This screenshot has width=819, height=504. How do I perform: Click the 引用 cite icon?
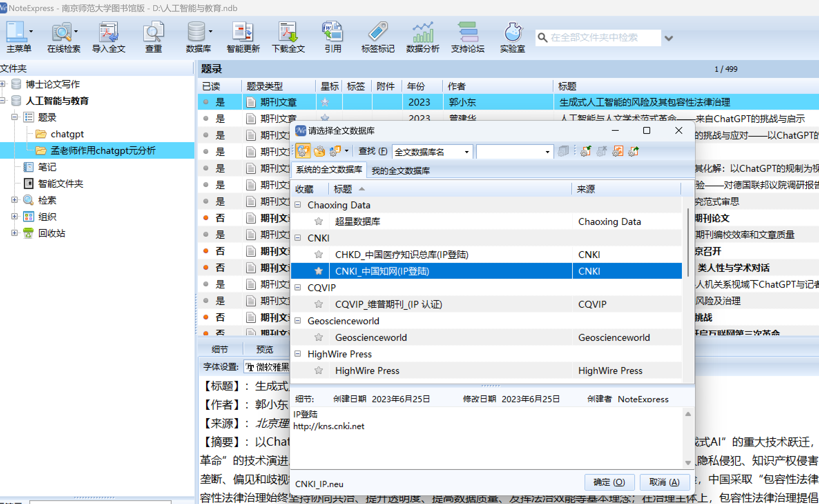(333, 32)
